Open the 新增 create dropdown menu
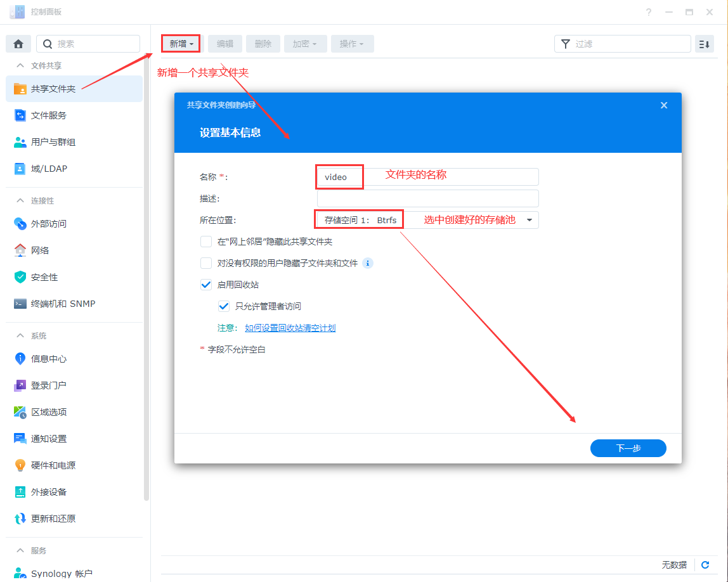Viewport: 728px width, 582px height. pos(180,44)
